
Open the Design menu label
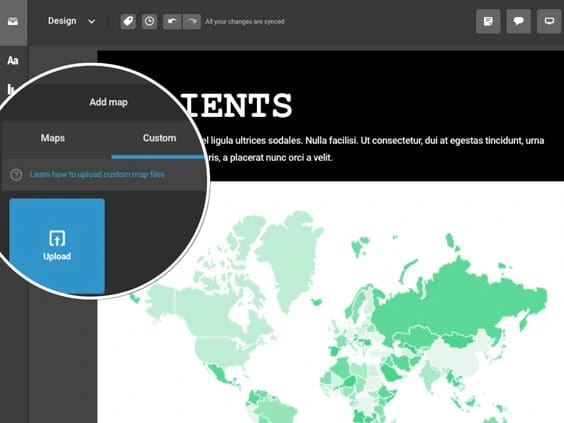point(62,21)
